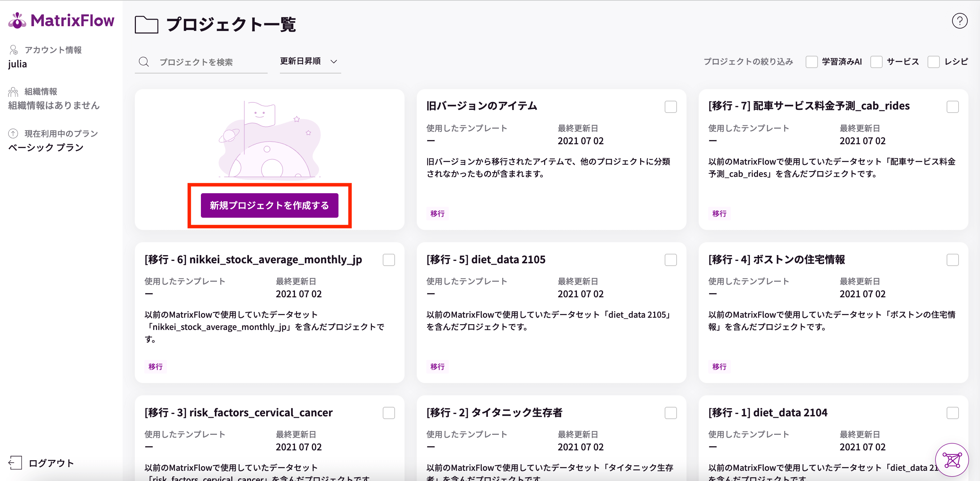
Task: Click the 旧バージョンのアイテム card description text
Action: [548, 168]
